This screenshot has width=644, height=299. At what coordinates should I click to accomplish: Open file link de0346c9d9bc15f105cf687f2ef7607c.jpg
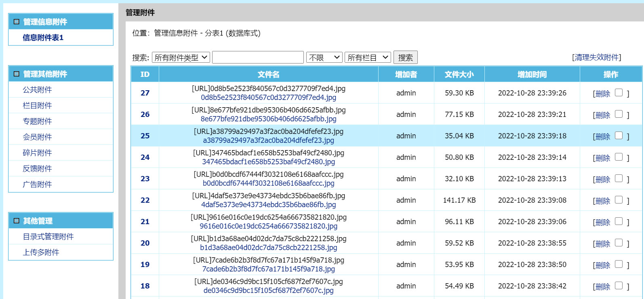269,291
